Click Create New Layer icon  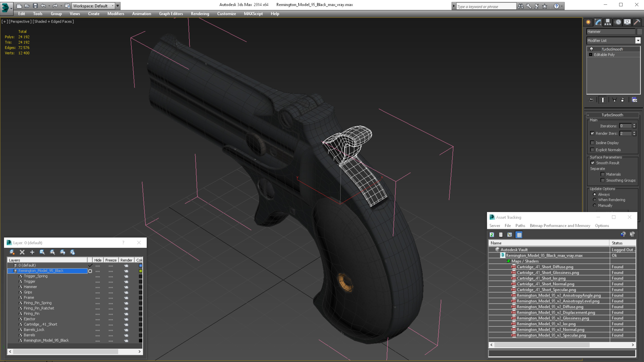12,252
